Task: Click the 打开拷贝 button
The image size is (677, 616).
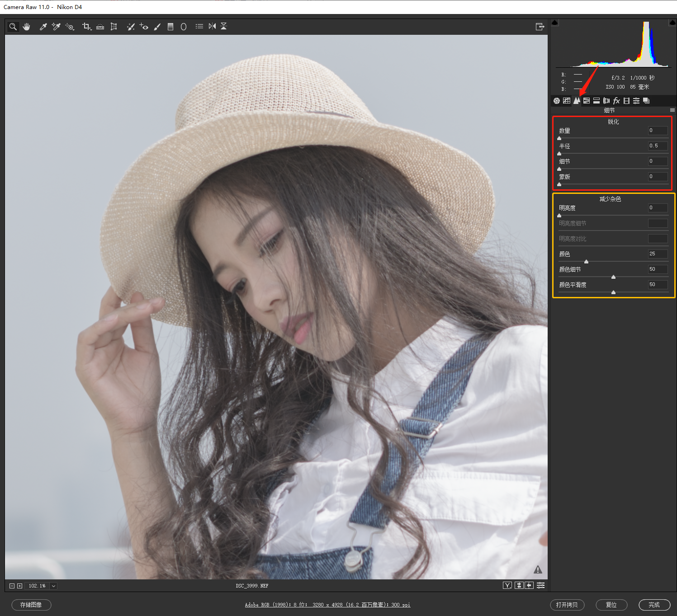Action: point(567,605)
